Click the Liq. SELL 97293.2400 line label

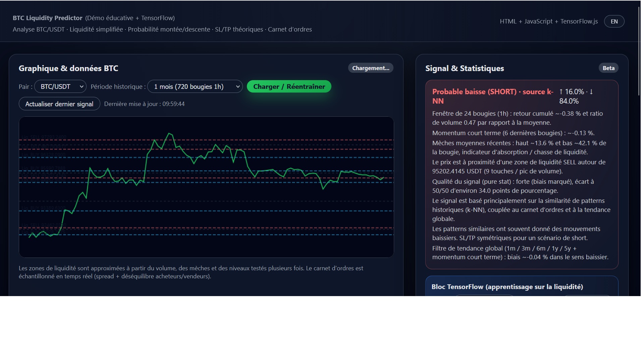point(44,137)
